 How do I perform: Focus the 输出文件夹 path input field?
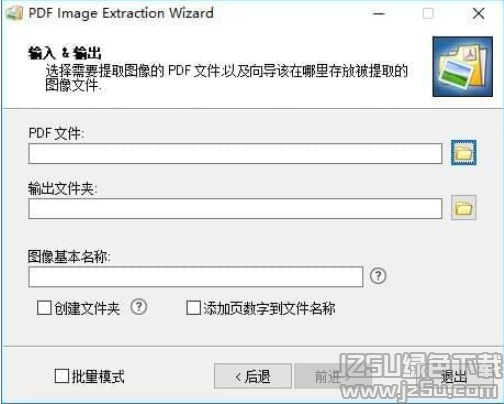(x=235, y=209)
